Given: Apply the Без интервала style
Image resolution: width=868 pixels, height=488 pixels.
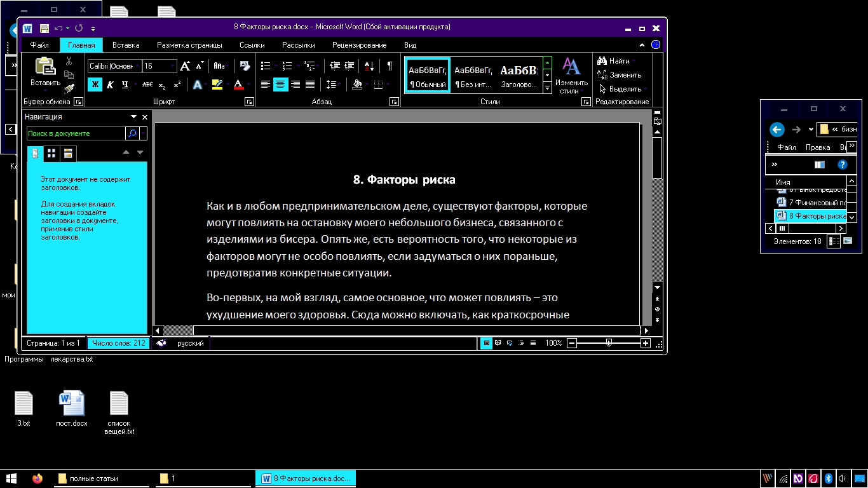Looking at the screenshot, I should (473, 76).
